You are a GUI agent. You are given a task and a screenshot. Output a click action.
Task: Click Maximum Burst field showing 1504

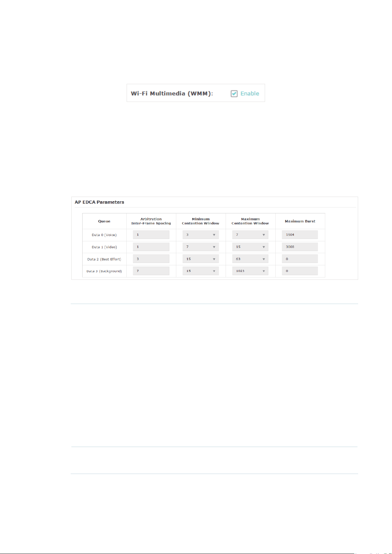(x=300, y=235)
